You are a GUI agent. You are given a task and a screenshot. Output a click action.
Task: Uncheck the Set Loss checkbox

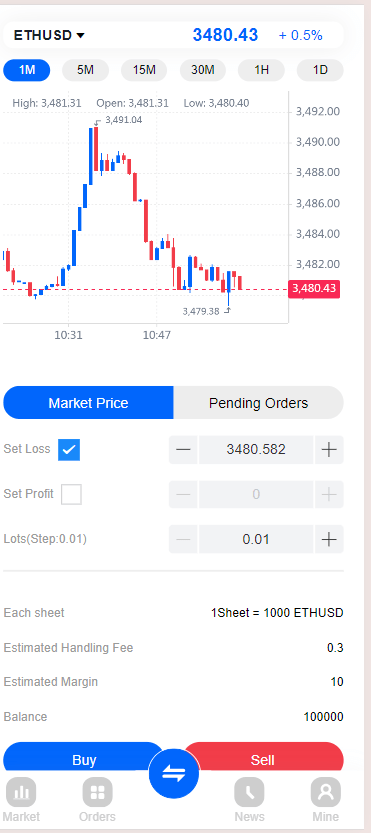tap(69, 449)
